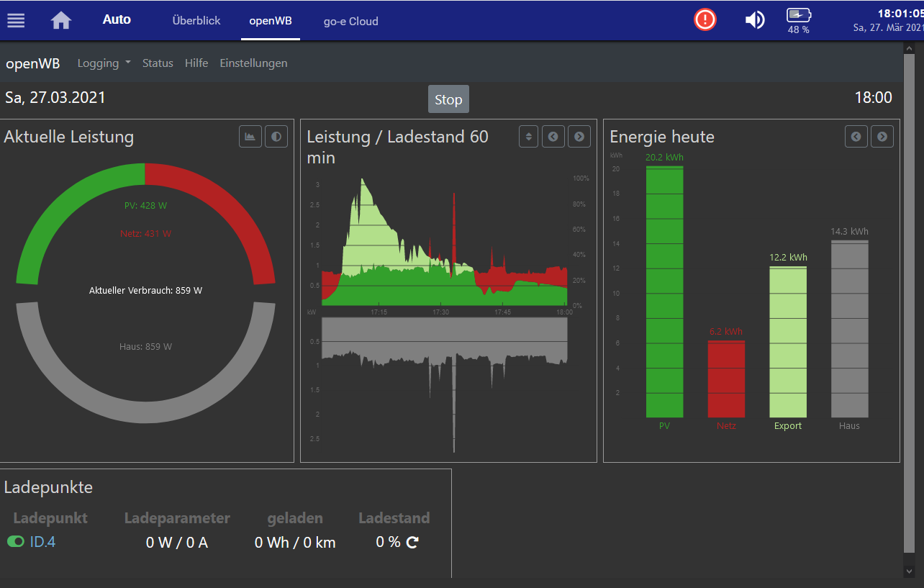Viewport: 924px width, 588px height.
Task: Click the 'PV: 428 W' label
Action: [145, 206]
